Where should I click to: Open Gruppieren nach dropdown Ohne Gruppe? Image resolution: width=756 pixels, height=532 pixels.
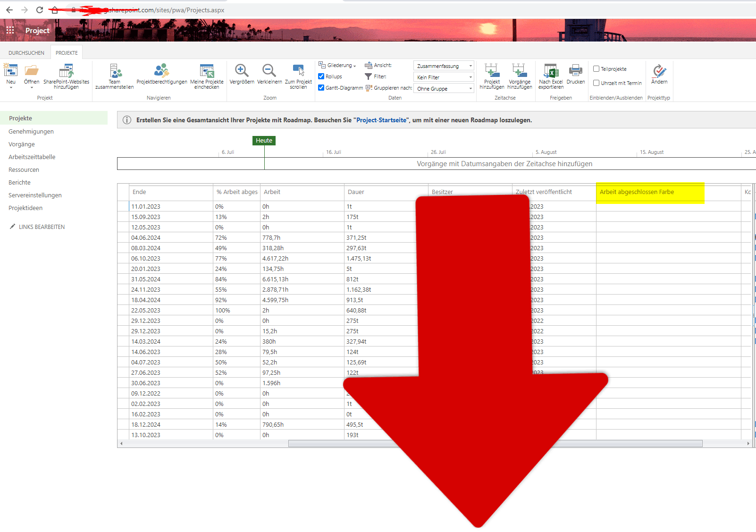click(x=444, y=88)
